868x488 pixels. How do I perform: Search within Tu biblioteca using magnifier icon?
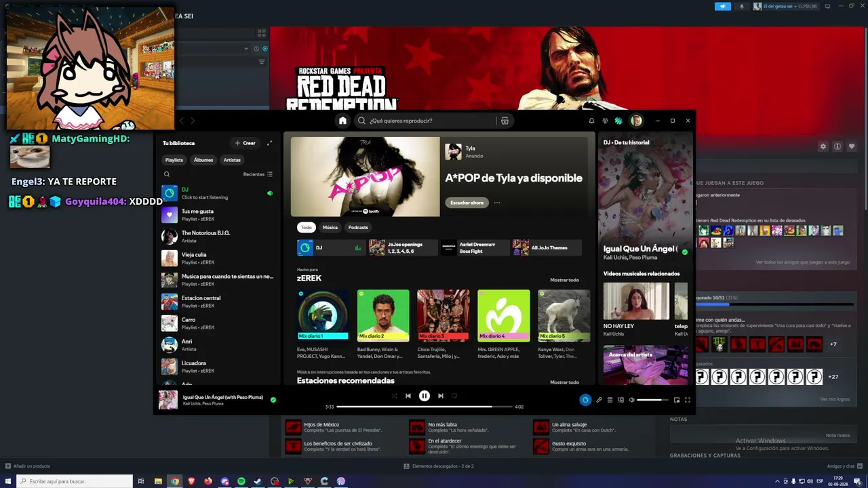(167, 174)
